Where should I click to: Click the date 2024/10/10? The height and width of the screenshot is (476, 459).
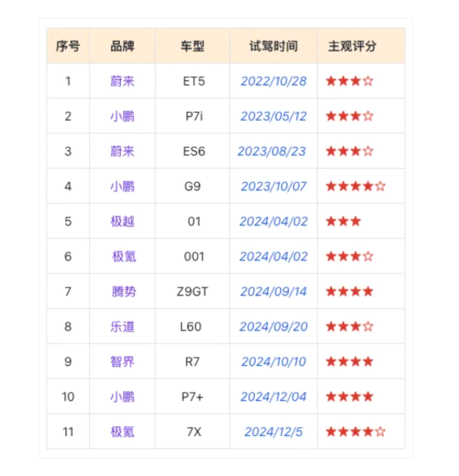tap(274, 362)
